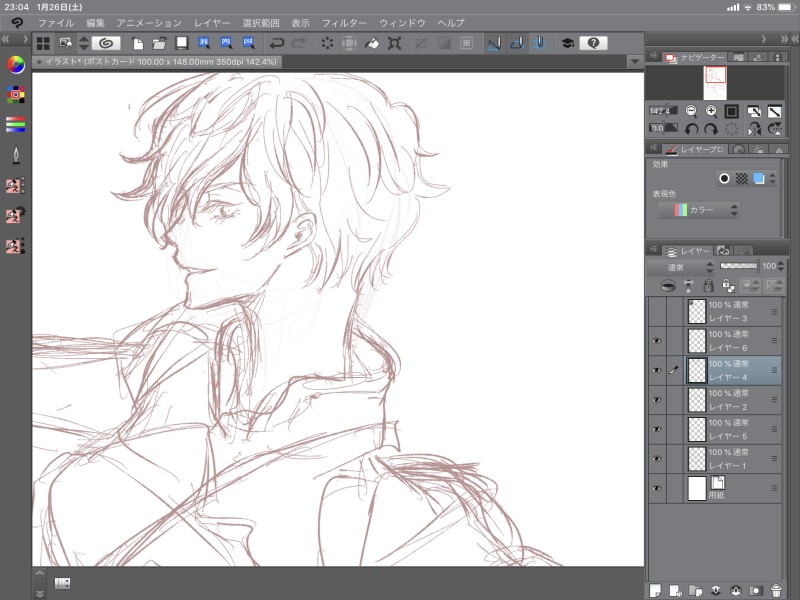
Task: Rotate canvas right in Navigator
Action: pyautogui.click(x=711, y=129)
